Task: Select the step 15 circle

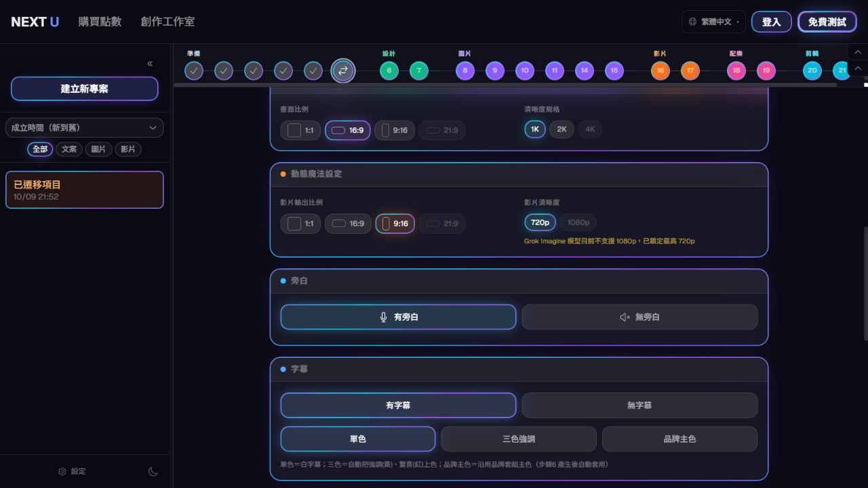Action: 614,70
